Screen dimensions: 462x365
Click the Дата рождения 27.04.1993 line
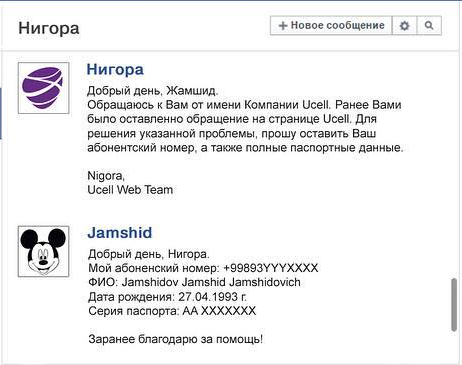pos(168,297)
